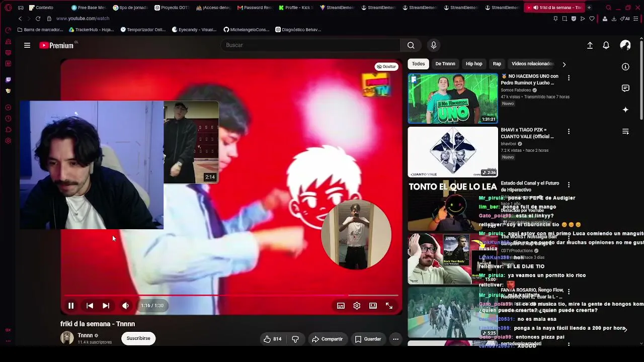The height and width of the screenshot is (362, 644).
Task: Select the Videos relacionados filter chip
Action: point(532,64)
